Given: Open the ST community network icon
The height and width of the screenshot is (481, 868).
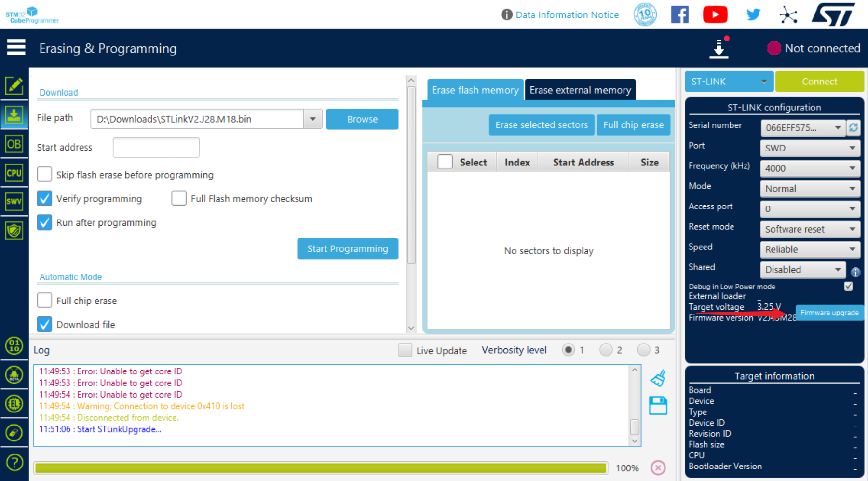Looking at the screenshot, I should 788,14.
